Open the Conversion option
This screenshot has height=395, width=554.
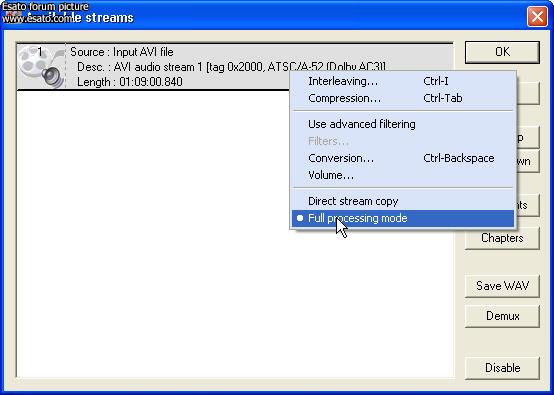click(403, 158)
